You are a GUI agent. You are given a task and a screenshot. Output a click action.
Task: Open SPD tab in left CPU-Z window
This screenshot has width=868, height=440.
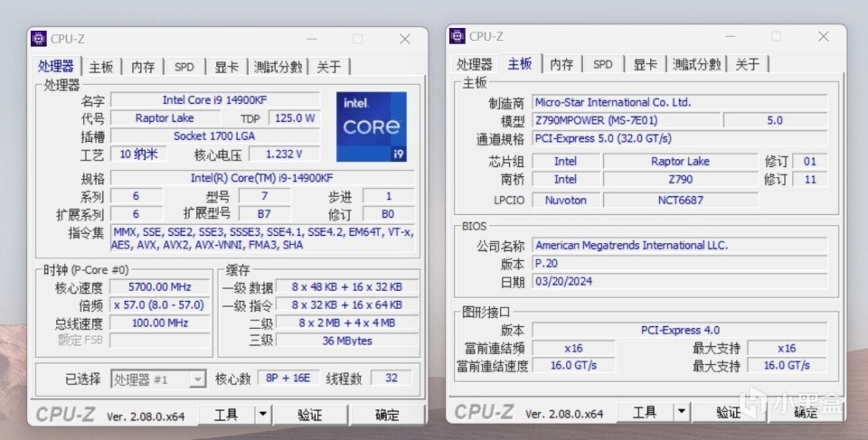click(184, 67)
